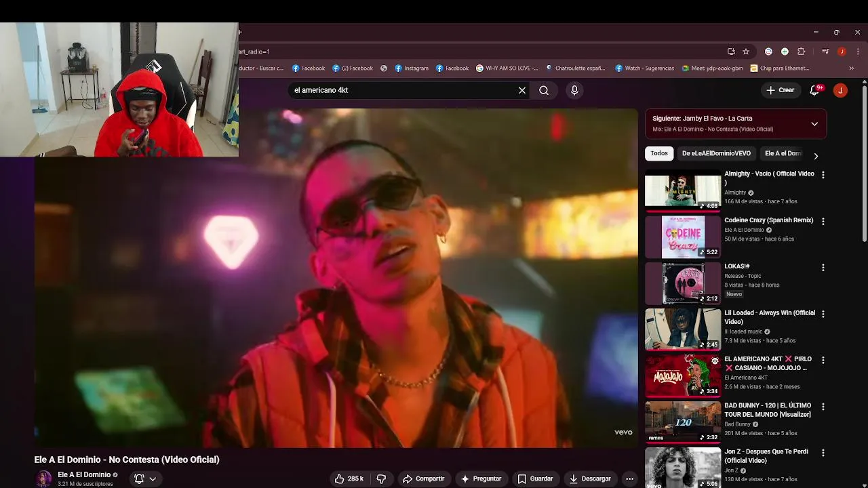Show next filter chips arrow
The height and width of the screenshot is (488, 868).
click(x=816, y=156)
